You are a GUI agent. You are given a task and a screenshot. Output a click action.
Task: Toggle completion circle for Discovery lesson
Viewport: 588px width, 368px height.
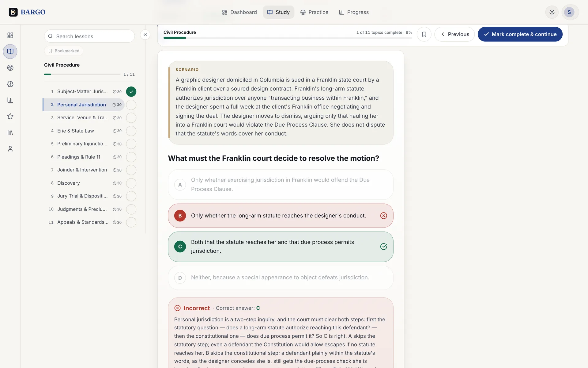[x=131, y=183]
